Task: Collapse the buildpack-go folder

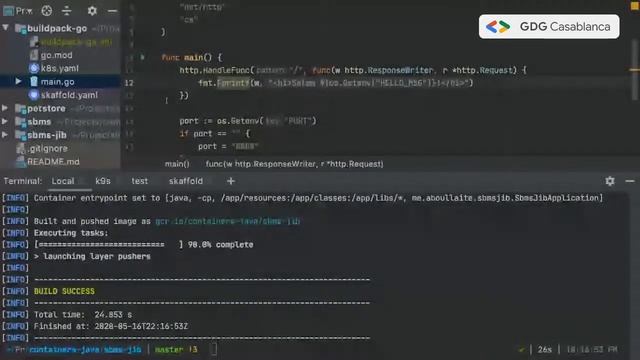Action: tap(5, 28)
